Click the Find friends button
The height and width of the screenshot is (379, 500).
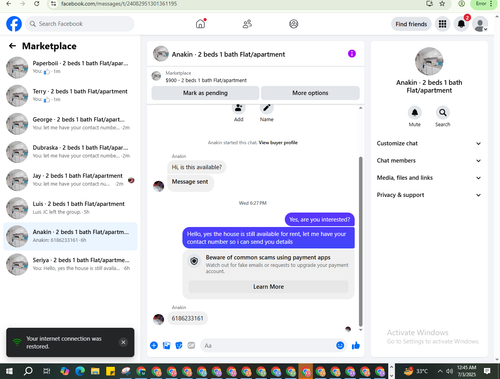411,24
